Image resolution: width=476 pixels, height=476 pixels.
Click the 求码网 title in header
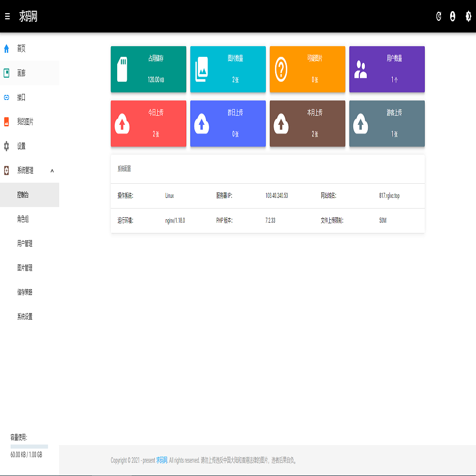tap(28, 17)
